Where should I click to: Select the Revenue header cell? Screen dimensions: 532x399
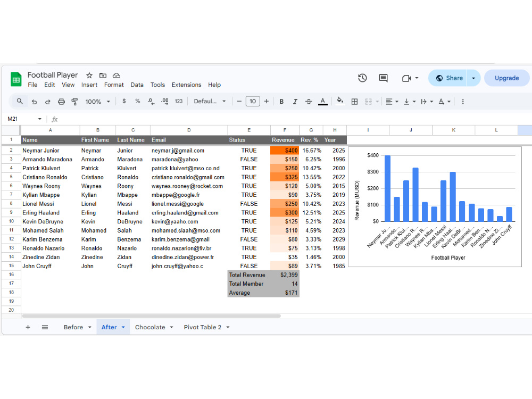click(x=285, y=140)
